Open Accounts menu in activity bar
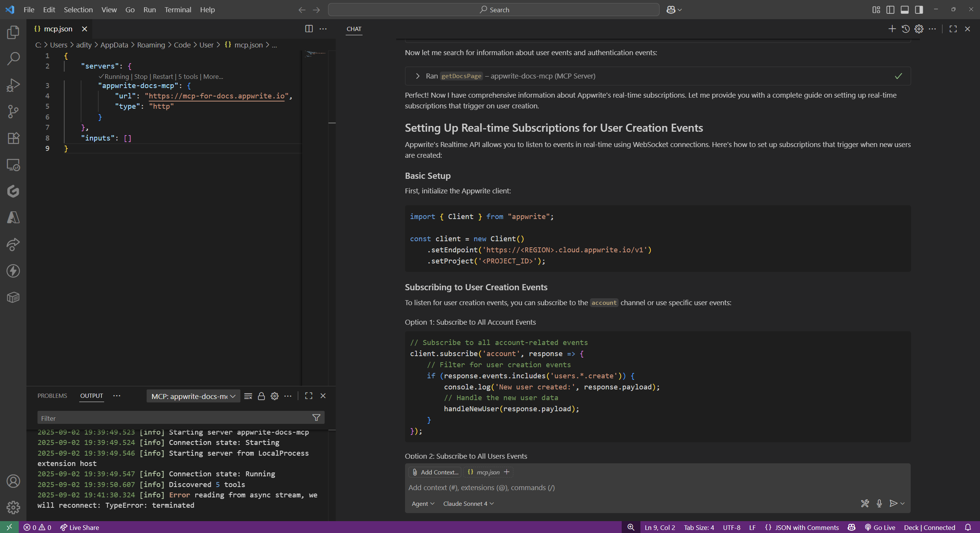Image resolution: width=980 pixels, height=533 pixels. click(x=13, y=481)
